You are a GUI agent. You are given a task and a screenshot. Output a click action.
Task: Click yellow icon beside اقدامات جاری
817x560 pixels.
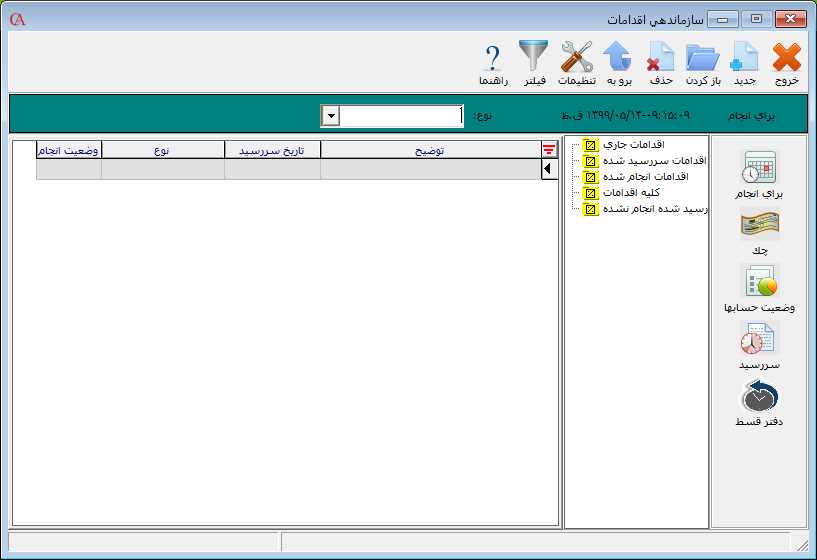click(x=590, y=145)
